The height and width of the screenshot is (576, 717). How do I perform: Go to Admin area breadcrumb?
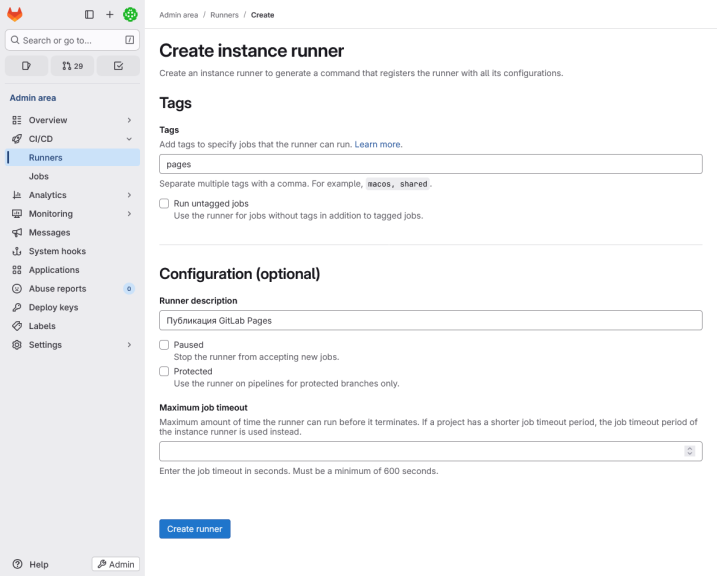179,15
